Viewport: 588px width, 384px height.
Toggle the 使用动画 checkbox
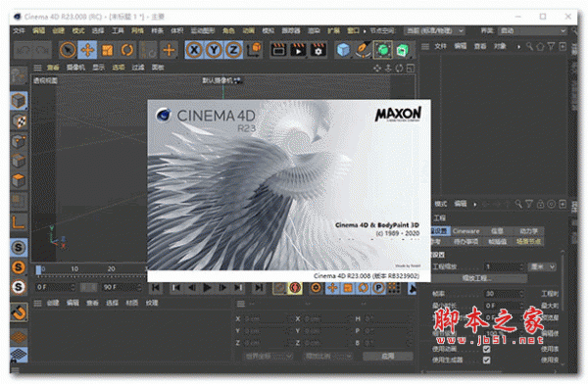[x=487, y=349]
